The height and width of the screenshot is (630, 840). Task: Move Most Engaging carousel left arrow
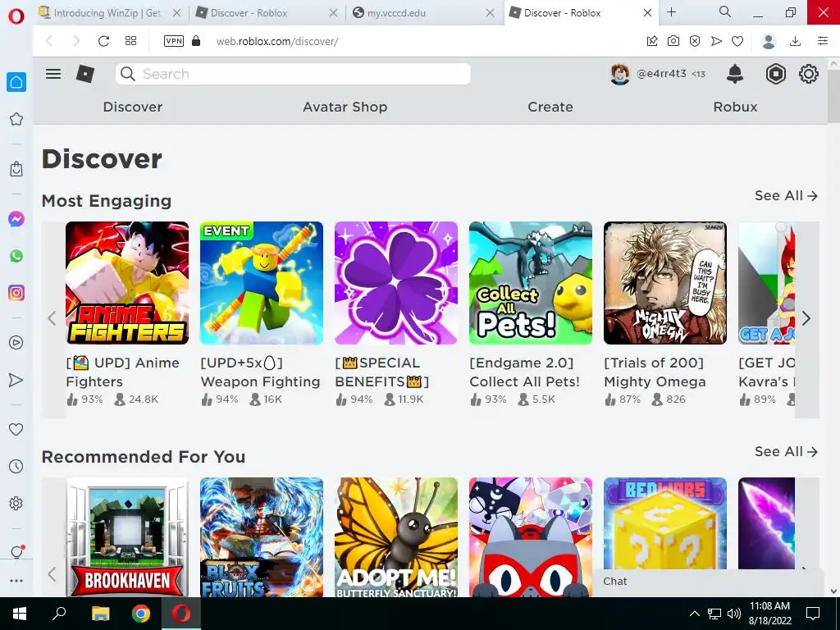click(x=52, y=319)
